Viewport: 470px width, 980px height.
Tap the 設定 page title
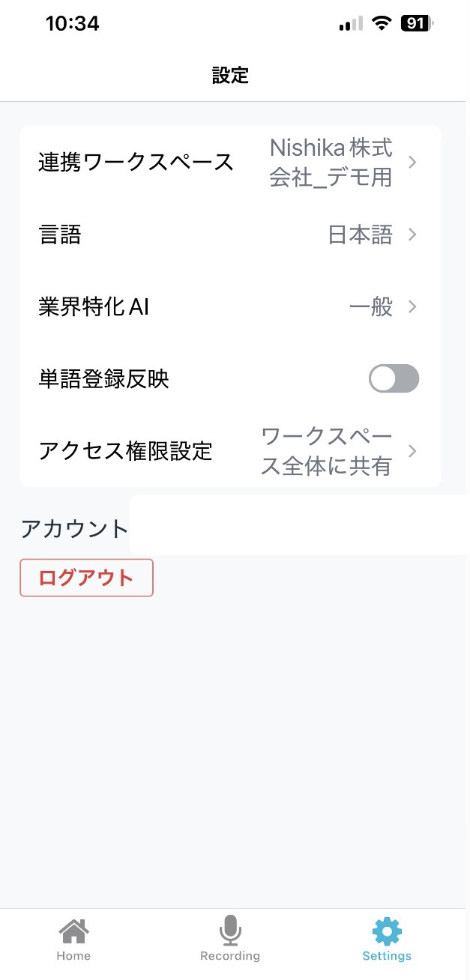230,75
